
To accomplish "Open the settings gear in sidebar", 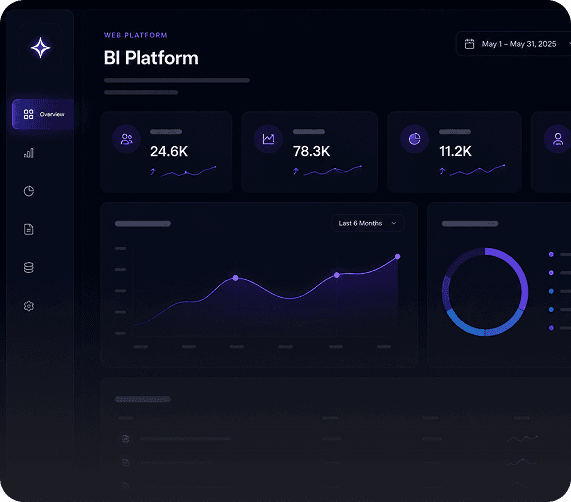I will pyautogui.click(x=29, y=306).
